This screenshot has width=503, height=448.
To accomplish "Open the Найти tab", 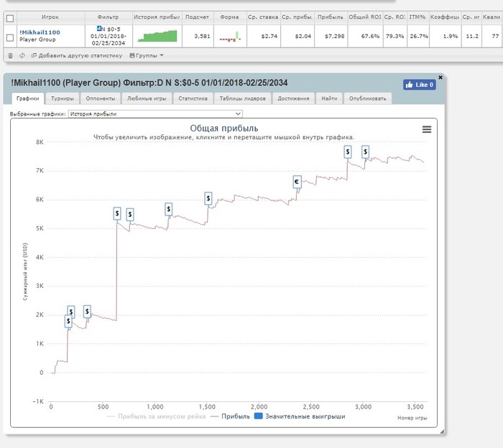I will (x=329, y=98).
